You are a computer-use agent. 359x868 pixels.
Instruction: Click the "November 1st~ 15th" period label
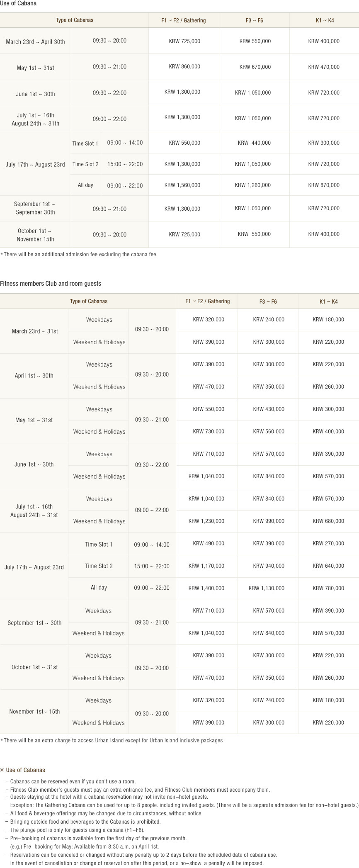34,712
